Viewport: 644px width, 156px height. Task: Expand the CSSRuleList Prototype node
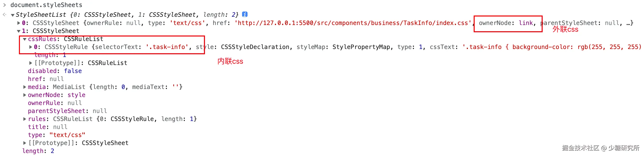pyautogui.click(x=30, y=63)
